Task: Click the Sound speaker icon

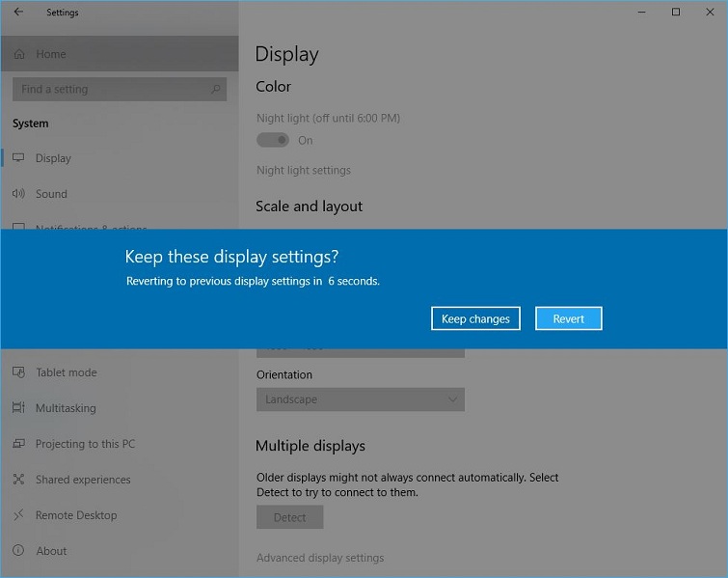Action: click(x=18, y=194)
